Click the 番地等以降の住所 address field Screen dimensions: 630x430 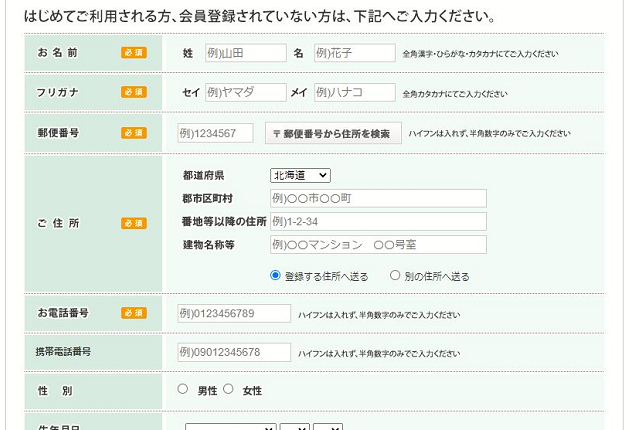click(x=378, y=221)
